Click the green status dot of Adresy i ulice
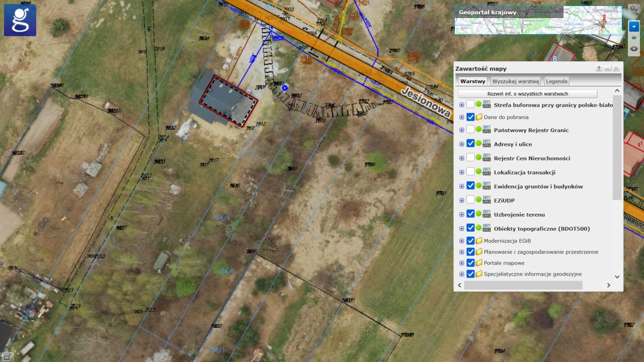The height and width of the screenshot is (362, 644). pyautogui.click(x=478, y=143)
